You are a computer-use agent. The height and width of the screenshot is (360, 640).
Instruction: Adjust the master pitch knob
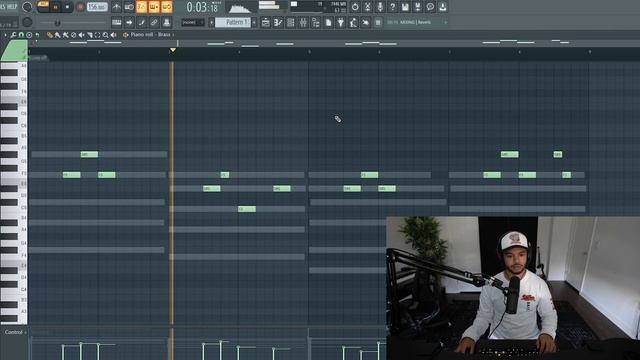27,22
